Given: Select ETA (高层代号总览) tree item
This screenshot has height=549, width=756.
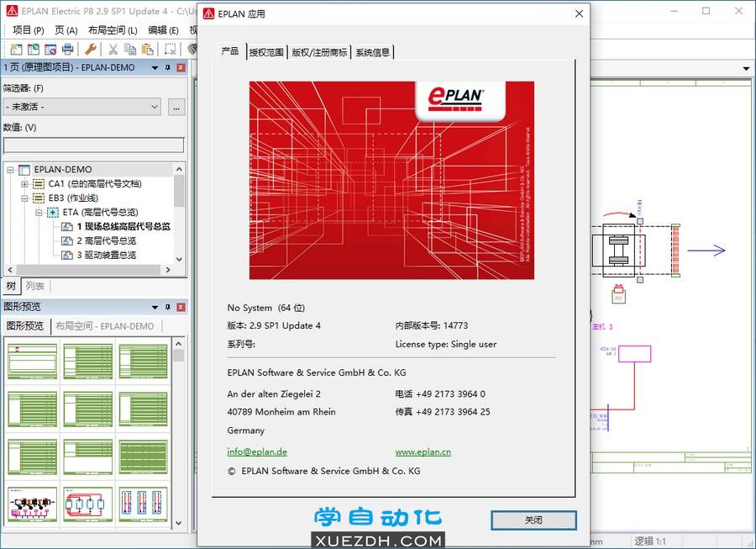Looking at the screenshot, I should point(100,212).
